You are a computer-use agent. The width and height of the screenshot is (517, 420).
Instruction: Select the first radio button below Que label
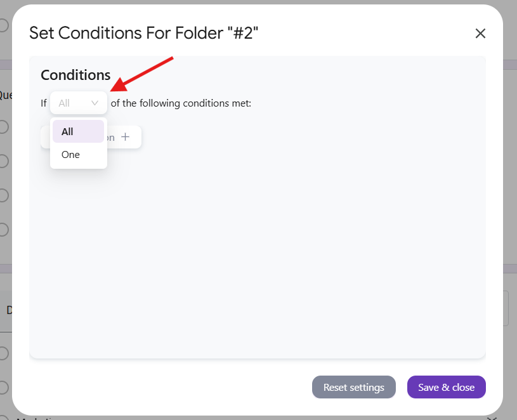4,127
